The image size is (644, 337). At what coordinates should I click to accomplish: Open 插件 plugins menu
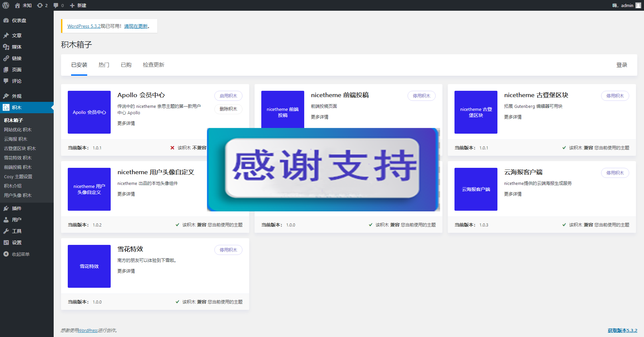pyautogui.click(x=27, y=208)
